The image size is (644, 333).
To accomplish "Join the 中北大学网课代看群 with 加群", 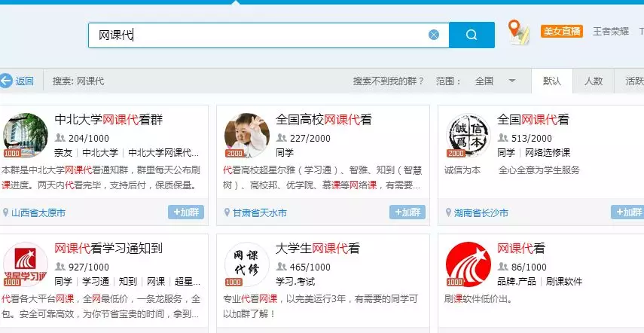I will (185, 212).
